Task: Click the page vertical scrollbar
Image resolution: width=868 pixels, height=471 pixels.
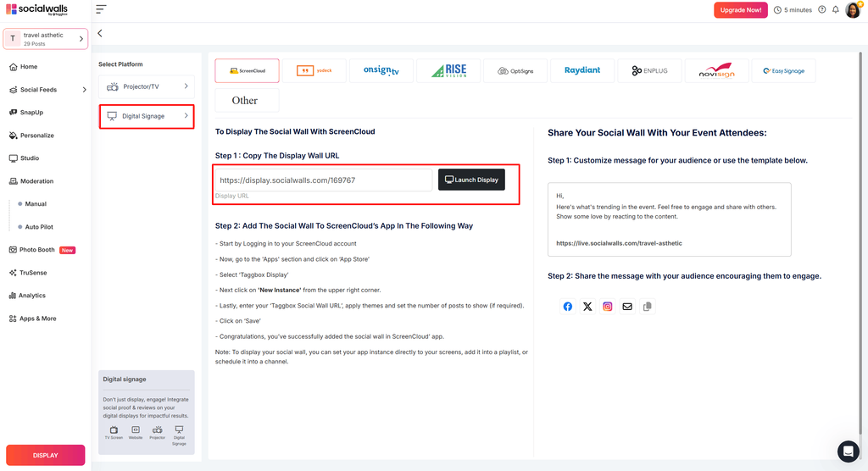Action: coord(860,243)
